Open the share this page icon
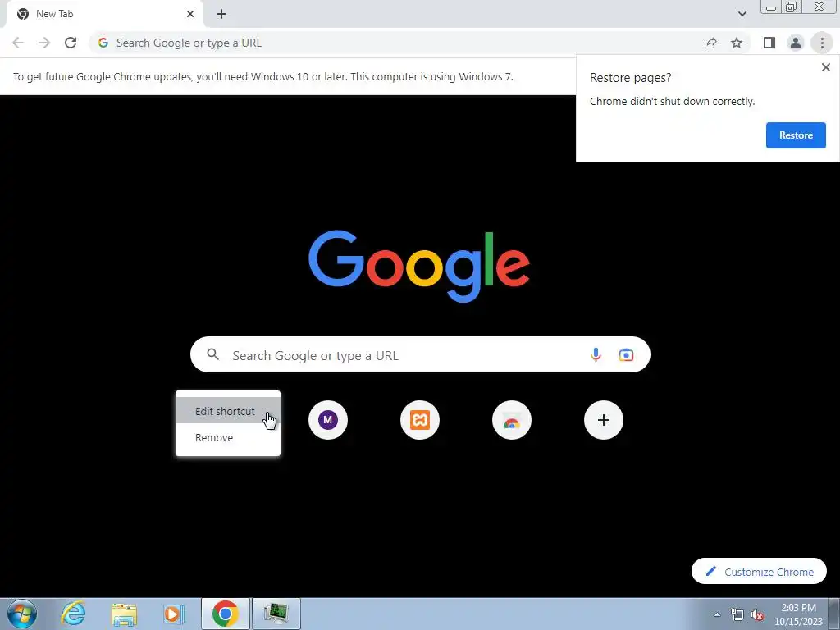The width and height of the screenshot is (840, 630). tap(710, 43)
